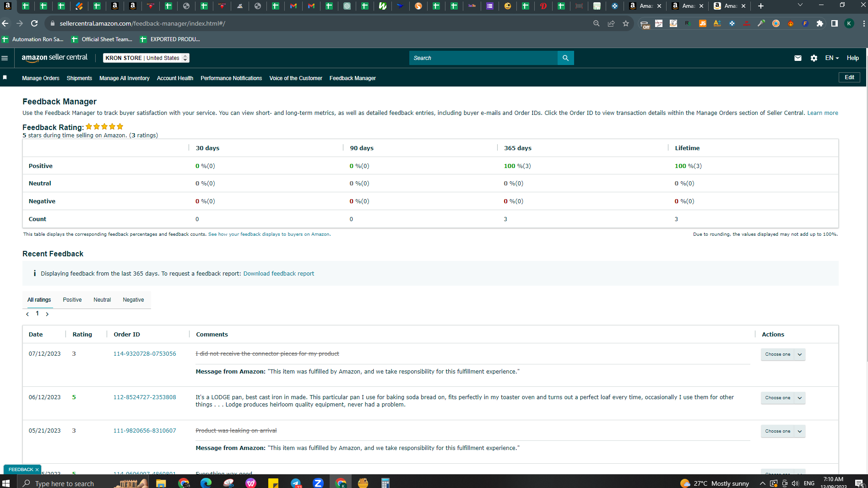The width and height of the screenshot is (868, 488).
Task: Select the Negative ratings tab
Action: 133,300
